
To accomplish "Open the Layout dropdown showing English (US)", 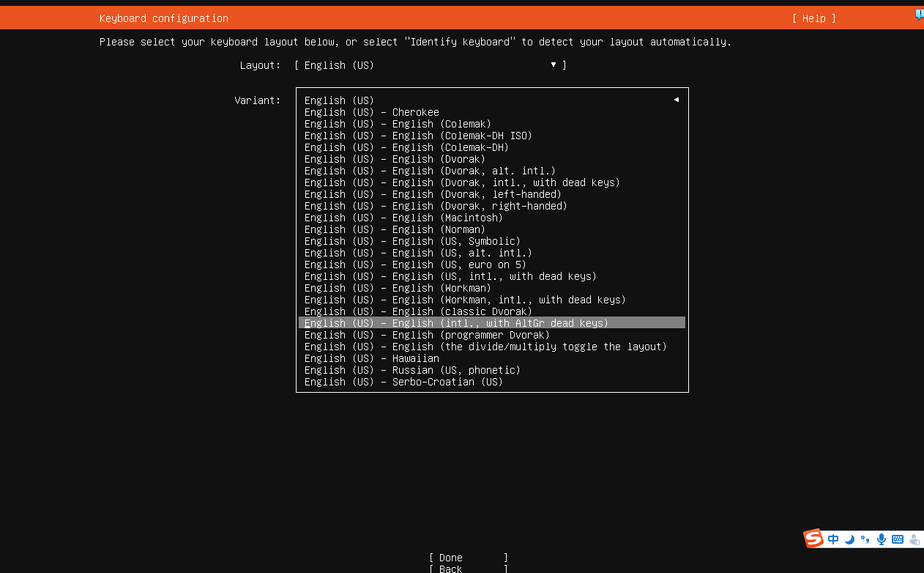I will (431, 65).
